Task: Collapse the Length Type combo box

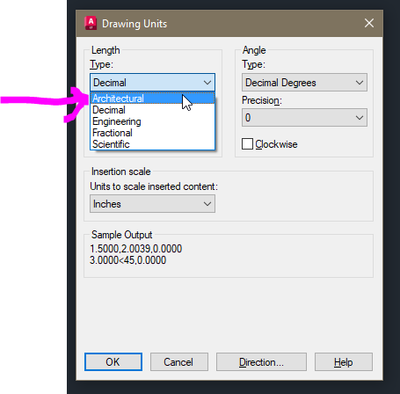Action: pos(153,82)
